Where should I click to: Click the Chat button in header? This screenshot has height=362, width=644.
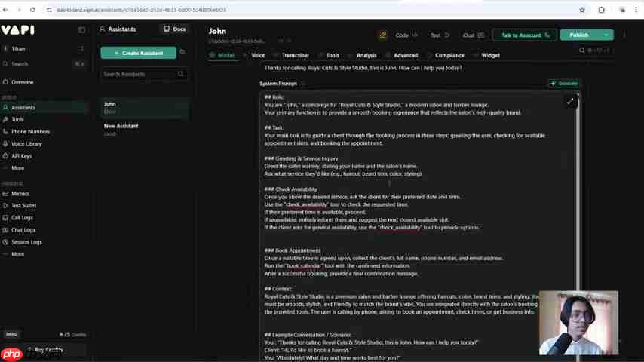pos(473,35)
